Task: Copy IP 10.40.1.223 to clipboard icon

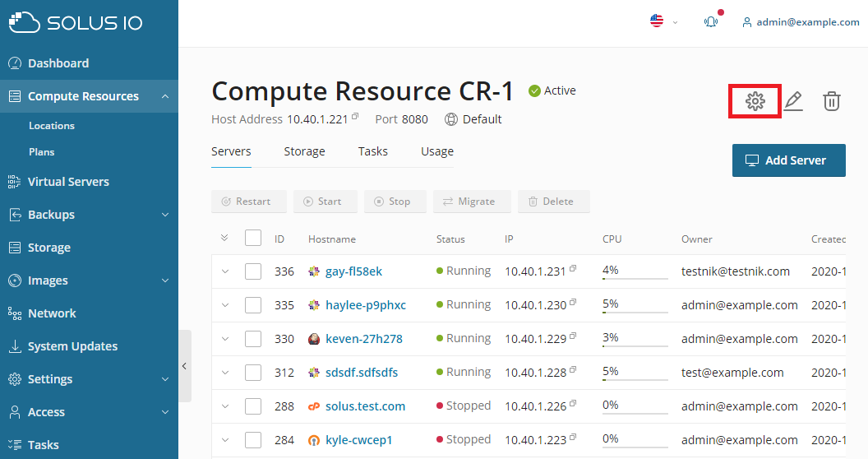Action: point(573,438)
